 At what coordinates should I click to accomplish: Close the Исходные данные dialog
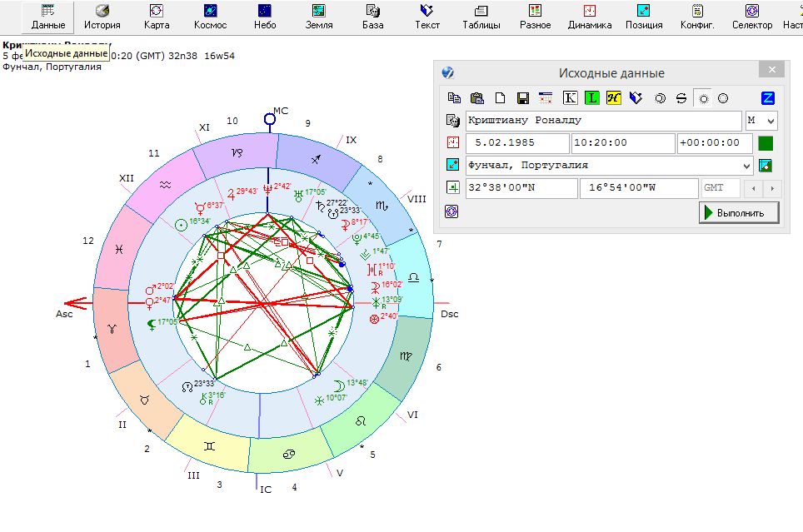click(771, 69)
